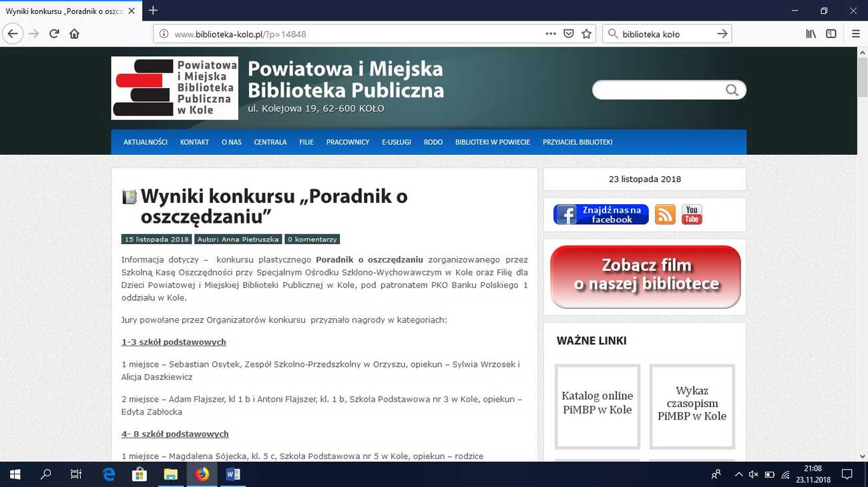Show hidden system tray icons
Viewport: 868px width, 487px height.
coord(738,474)
